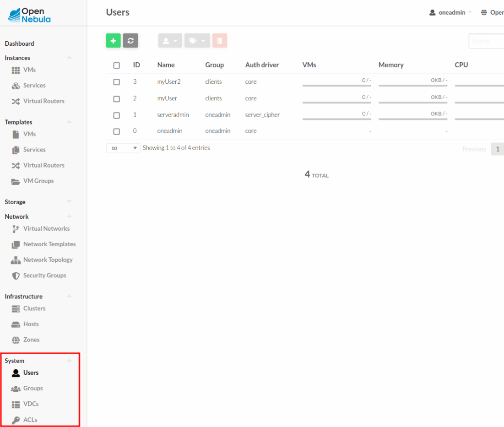The image size is (504, 427).
Task: Open the user actions dropdown in toolbar
Action: pyautogui.click(x=170, y=41)
